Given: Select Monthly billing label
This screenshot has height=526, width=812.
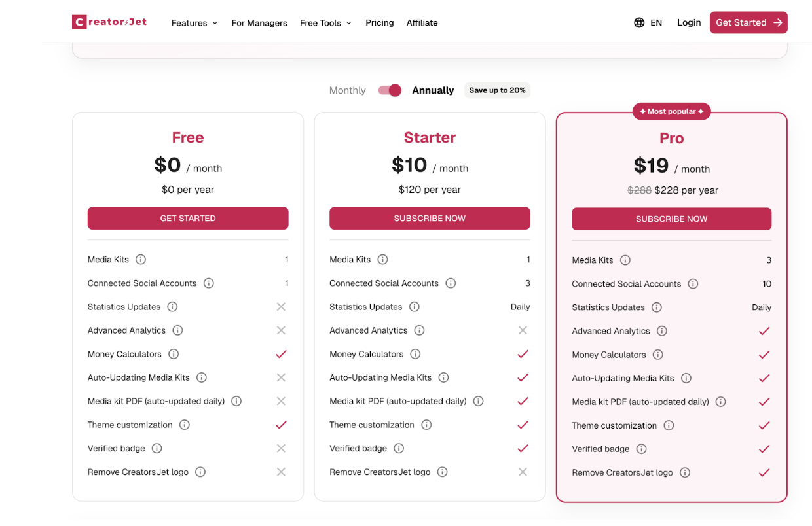Looking at the screenshot, I should coord(347,90).
